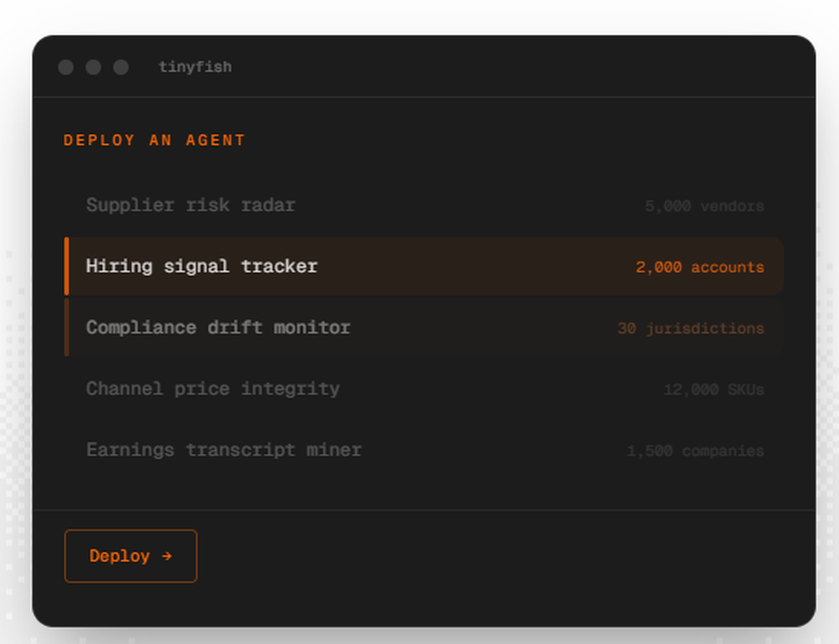The height and width of the screenshot is (644, 839).
Task: Click the green traffic light circle
Action: point(121,67)
